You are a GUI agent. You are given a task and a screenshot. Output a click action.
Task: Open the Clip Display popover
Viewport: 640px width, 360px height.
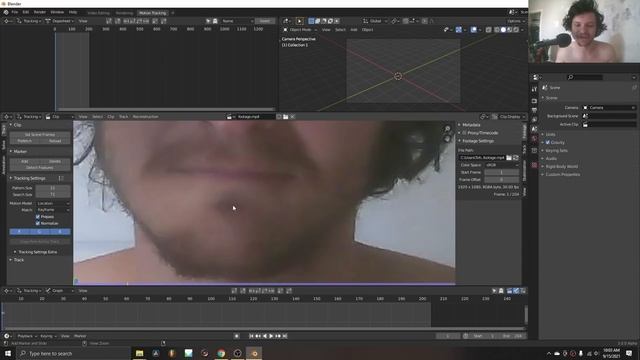509,117
